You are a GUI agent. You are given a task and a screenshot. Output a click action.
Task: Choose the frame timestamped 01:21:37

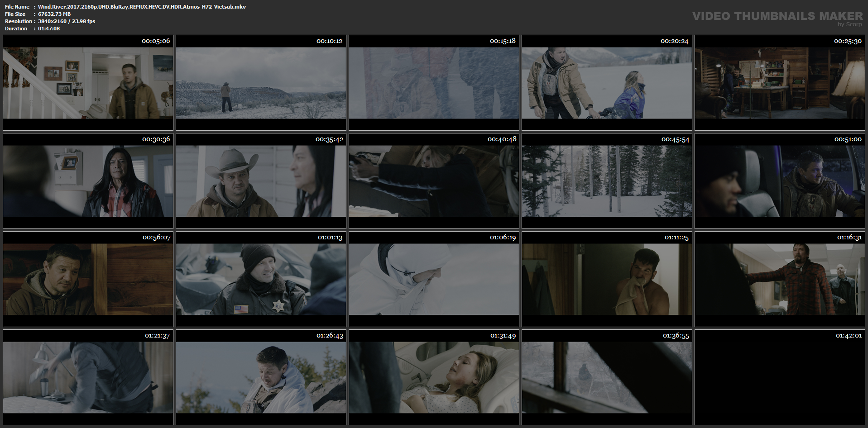88,377
